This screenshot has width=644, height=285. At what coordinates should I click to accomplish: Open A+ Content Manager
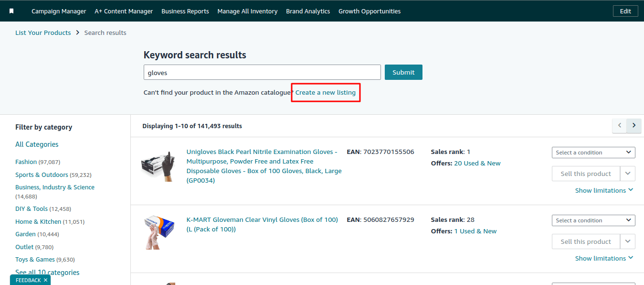click(x=124, y=11)
